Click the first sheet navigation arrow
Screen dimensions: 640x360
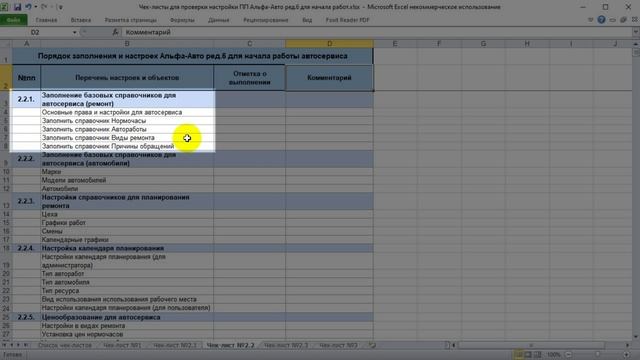pos(4,345)
